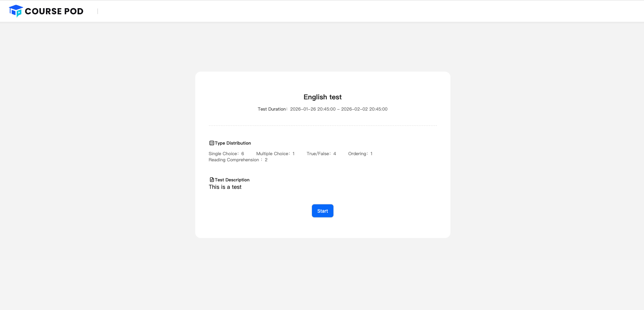
Task: Open COURSE POD home via the header wordmark
Action: click(x=54, y=11)
